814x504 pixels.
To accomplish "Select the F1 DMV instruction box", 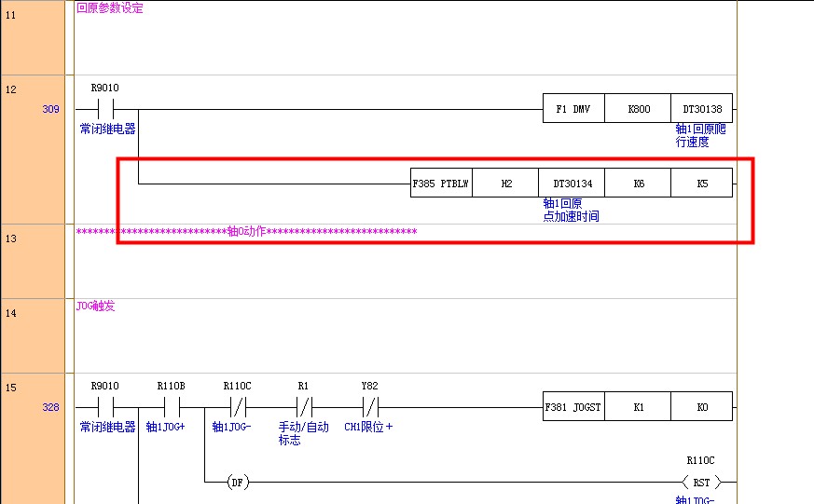I will (x=573, y=109).
